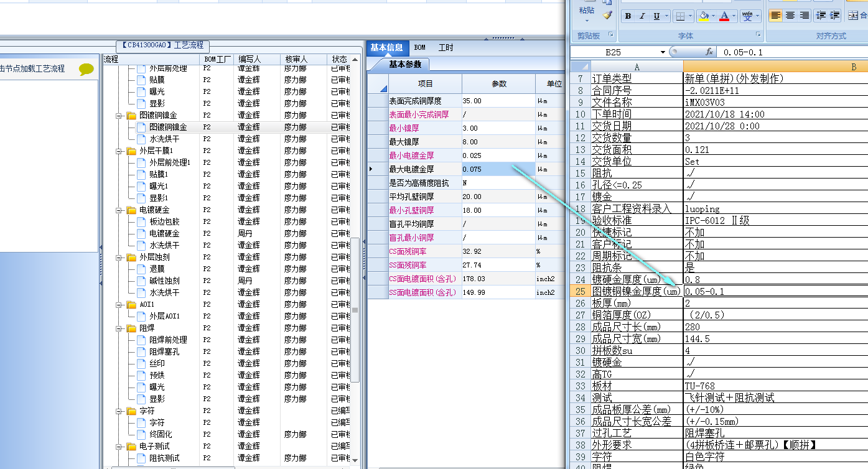
Task: Click the CS面残铜率 value 32.92
Action: [498, 251]
